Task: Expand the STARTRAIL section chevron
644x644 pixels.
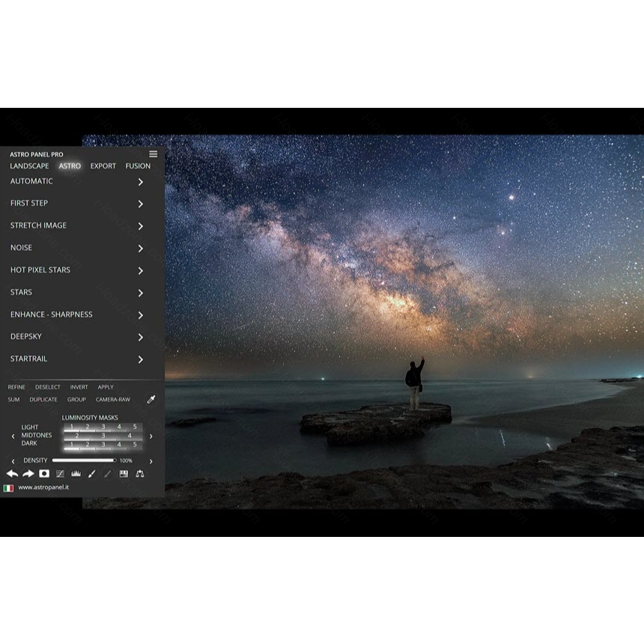Action: [x=141, y=359]
